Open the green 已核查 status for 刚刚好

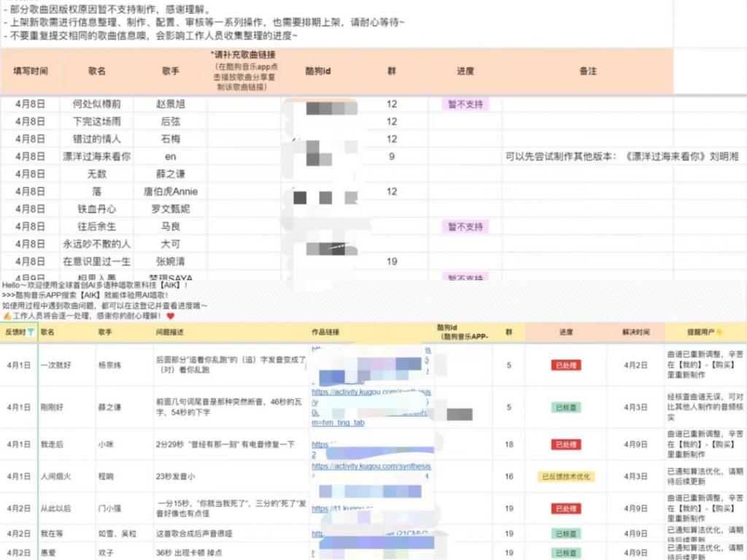[565, 407]
